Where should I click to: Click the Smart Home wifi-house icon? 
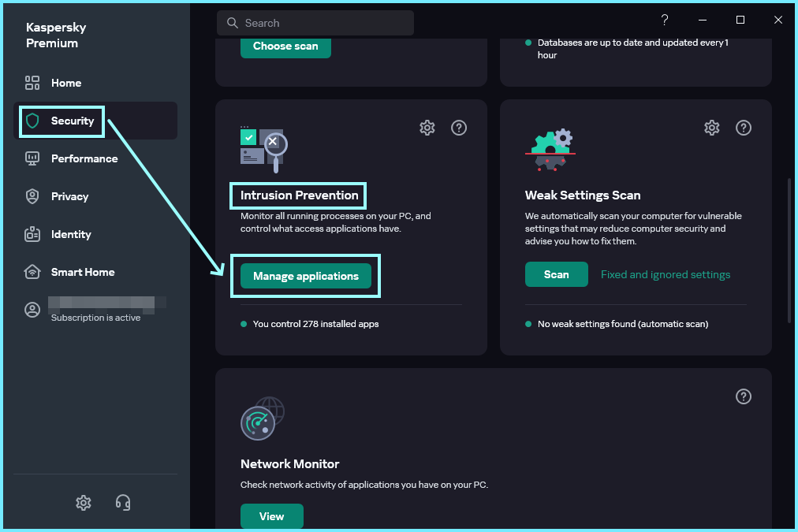[32, 272]
